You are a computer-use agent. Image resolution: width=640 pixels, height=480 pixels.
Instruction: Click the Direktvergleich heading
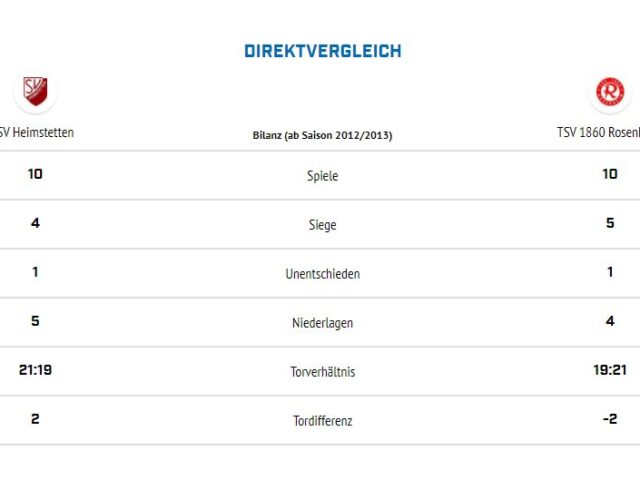(322, 51)
